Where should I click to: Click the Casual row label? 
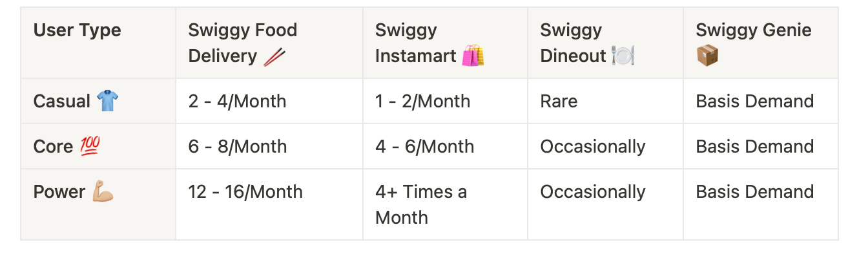click(x=62, y=102)
